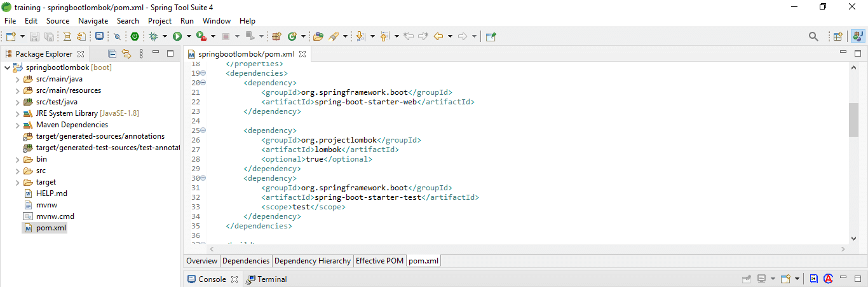Screen dimensions: 868x287
Task: Click the Next Annotation down-arrow icon
Action: click(360, 36)
